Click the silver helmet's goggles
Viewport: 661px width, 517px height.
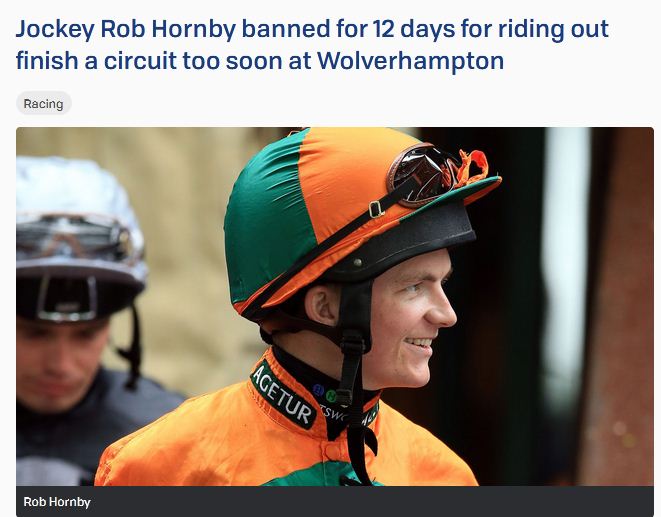coord(74,238)
